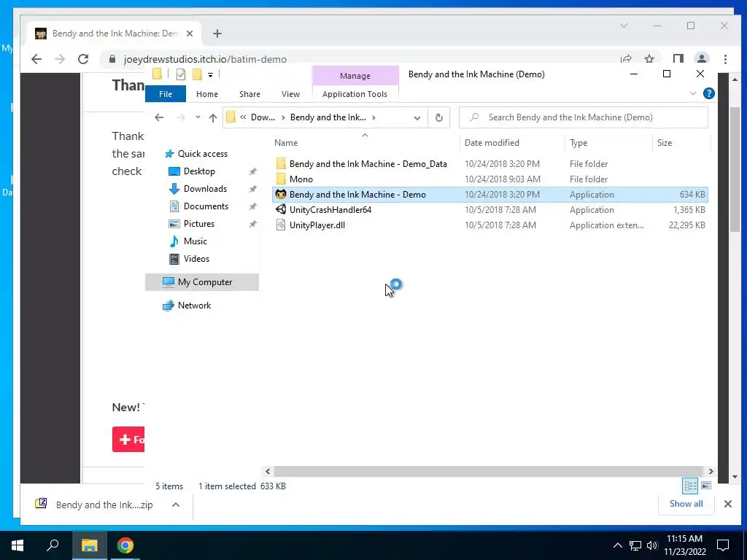Switch to the View ribbon tab
The height and width of the screenshot is (560, 747).
[x=290, y=94]
